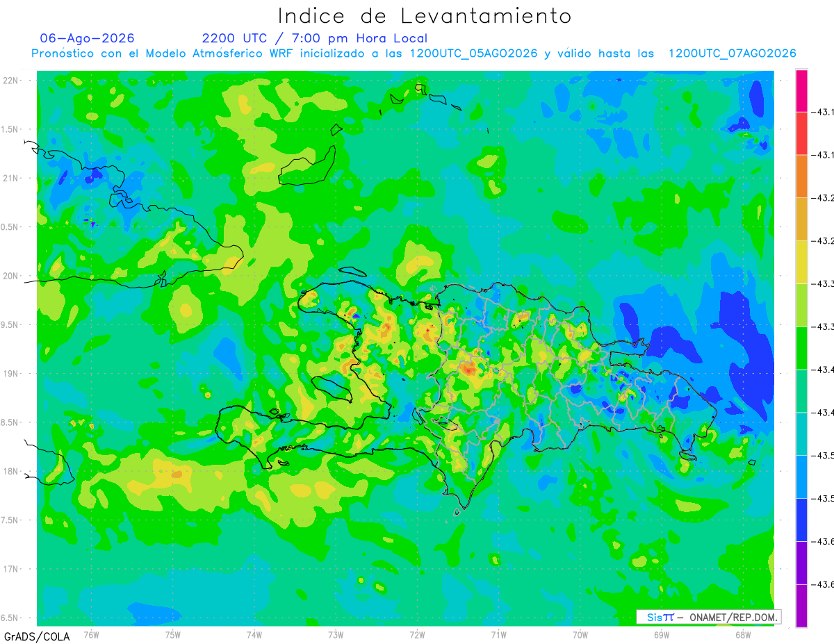Pick the bright green swatch in the scale

[801, 348]
